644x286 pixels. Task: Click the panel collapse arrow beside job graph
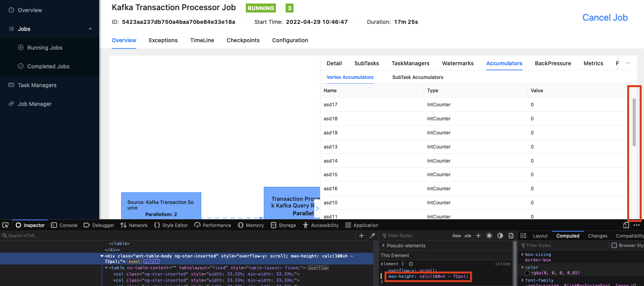317,208
